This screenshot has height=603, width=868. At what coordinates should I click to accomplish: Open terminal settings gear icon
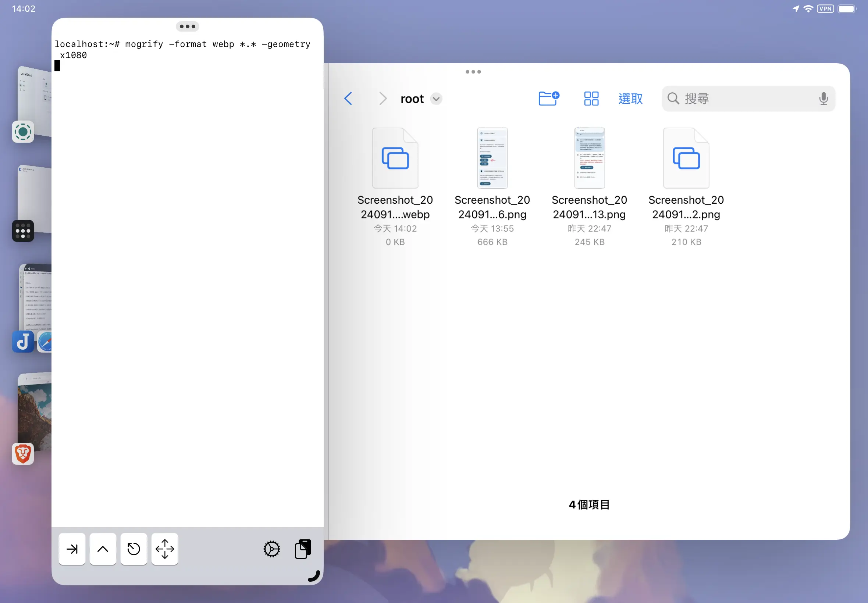point(272,549)
